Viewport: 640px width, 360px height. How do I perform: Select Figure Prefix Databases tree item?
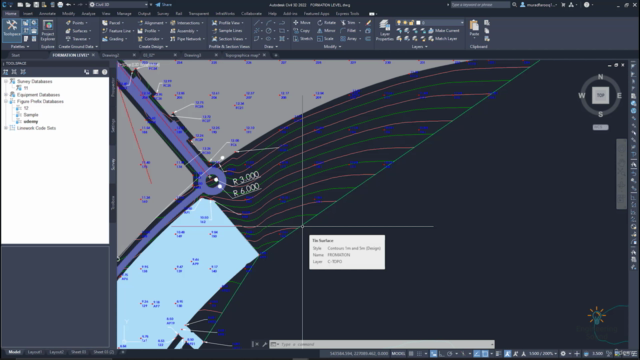(x=40, y=101)
